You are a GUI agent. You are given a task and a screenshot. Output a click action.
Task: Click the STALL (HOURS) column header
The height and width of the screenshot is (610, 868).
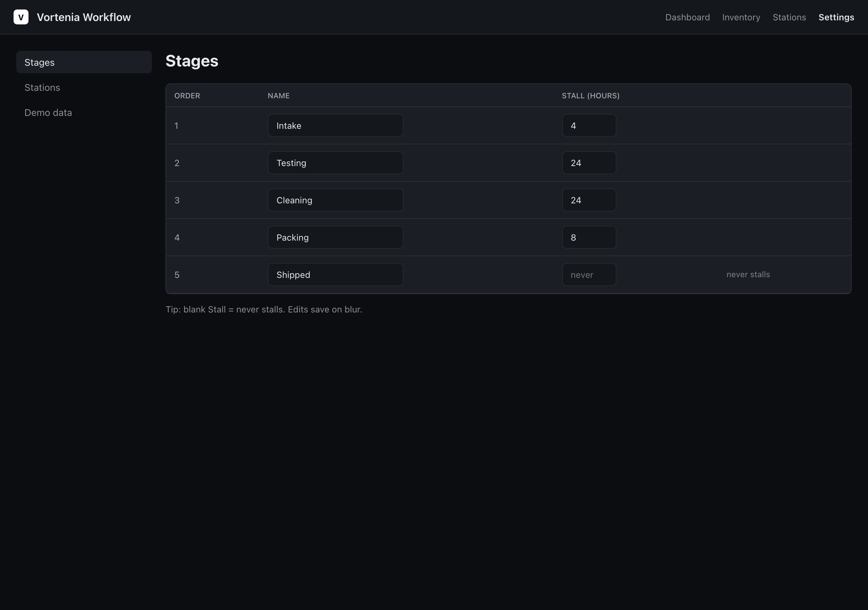click(591, 96)
